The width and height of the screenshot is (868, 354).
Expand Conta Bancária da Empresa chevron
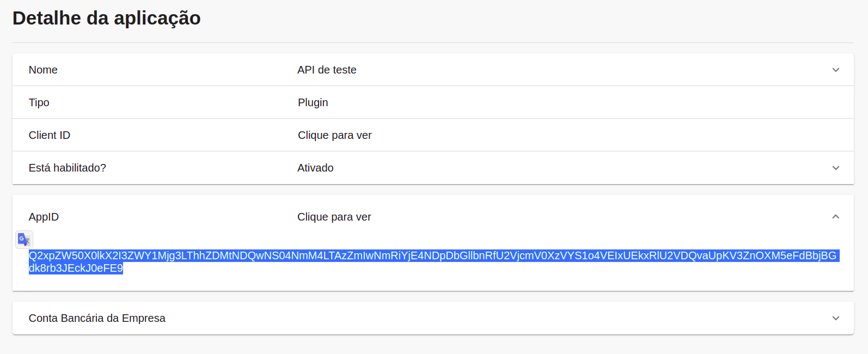835,318
